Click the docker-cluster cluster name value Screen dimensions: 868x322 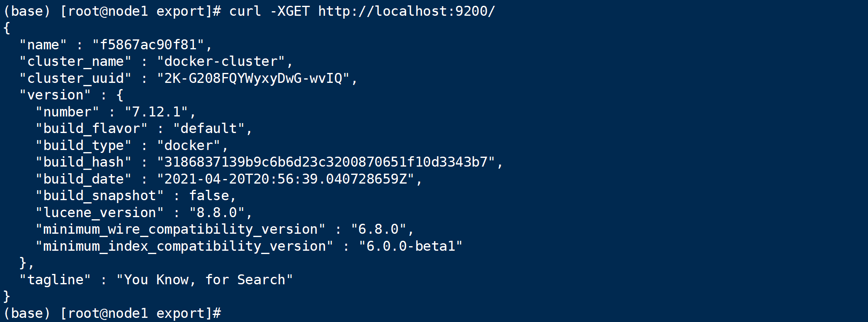(221, 61)
